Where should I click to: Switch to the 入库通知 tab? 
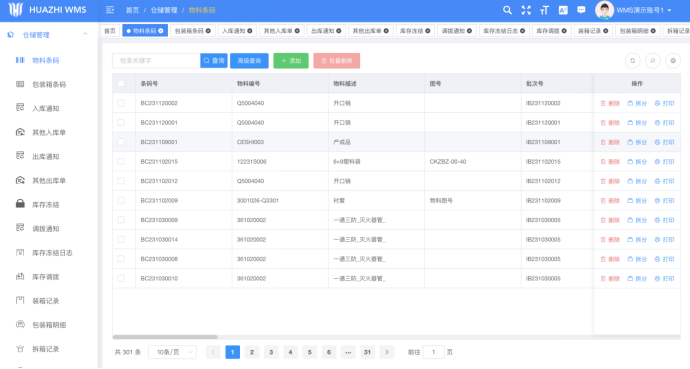237,31
